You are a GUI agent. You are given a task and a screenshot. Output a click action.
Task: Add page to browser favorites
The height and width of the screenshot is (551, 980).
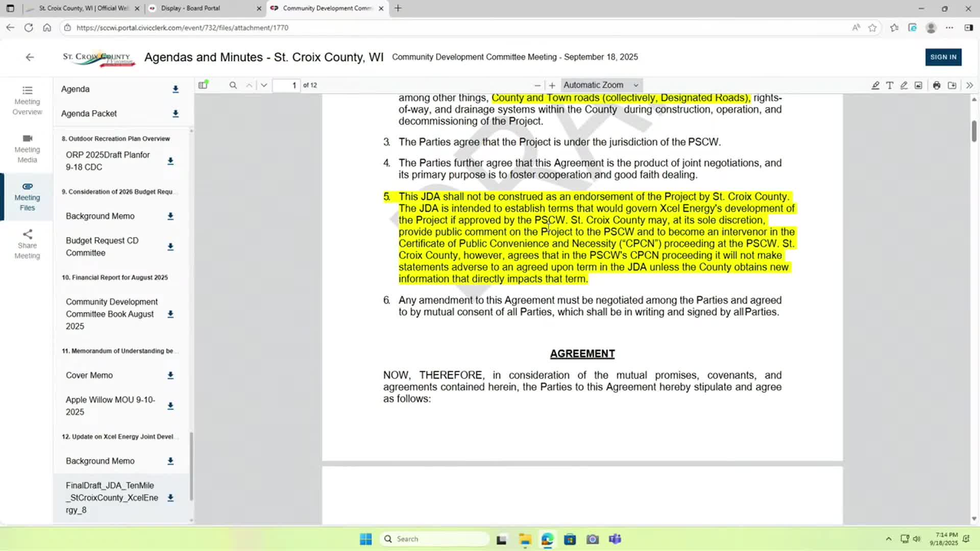pyautogui.click(x=872, y=28)
